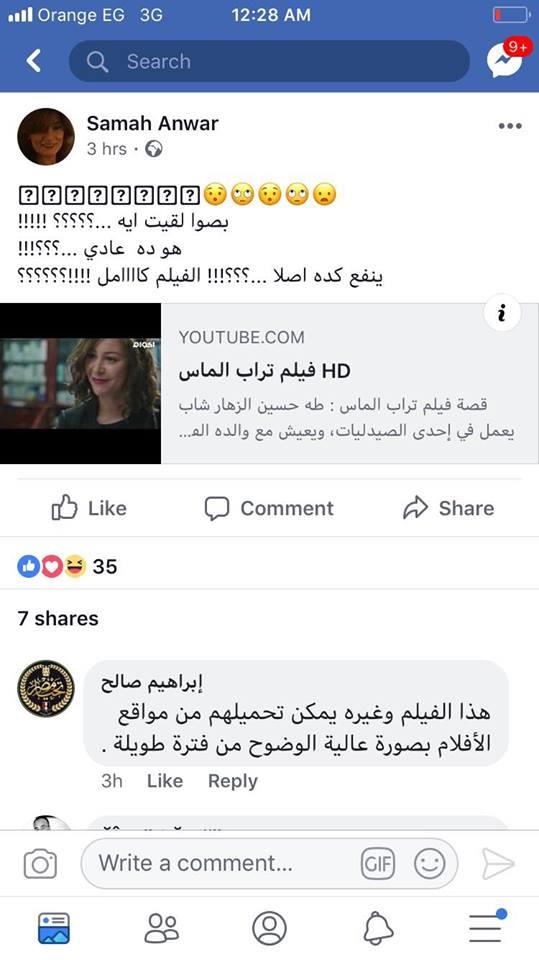The width and height of the screenshot is (539, 960).
Task: Open camera icon beside comment box
Action: [40, 864]
